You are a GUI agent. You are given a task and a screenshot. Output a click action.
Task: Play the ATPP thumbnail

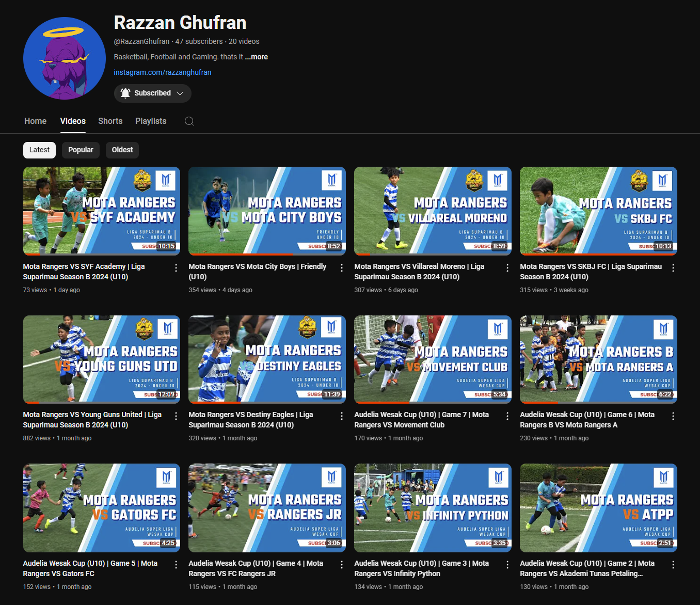click(x=598, y=508)
